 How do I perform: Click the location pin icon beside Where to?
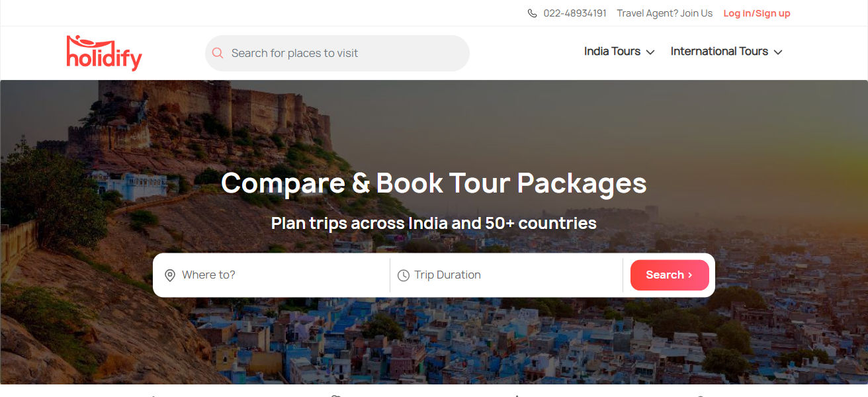pos(170,275)
